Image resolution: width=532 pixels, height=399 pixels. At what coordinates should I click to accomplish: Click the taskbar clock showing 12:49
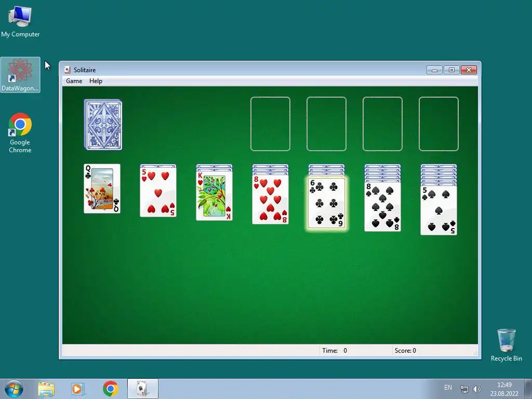504,389
